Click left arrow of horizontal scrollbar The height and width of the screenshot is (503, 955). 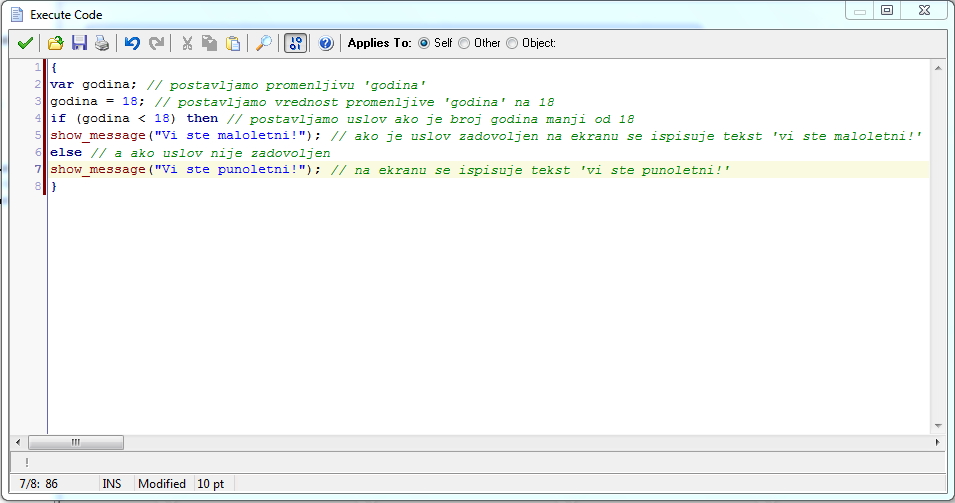click(x=18, y=442)
